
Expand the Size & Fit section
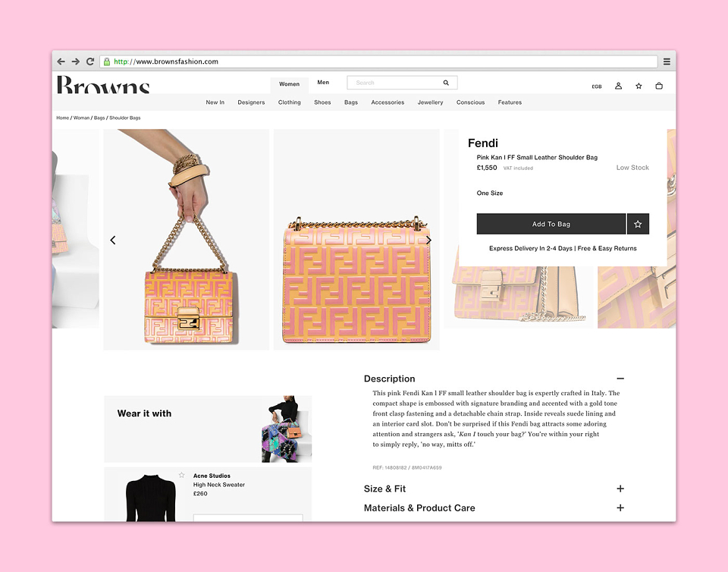620,489
